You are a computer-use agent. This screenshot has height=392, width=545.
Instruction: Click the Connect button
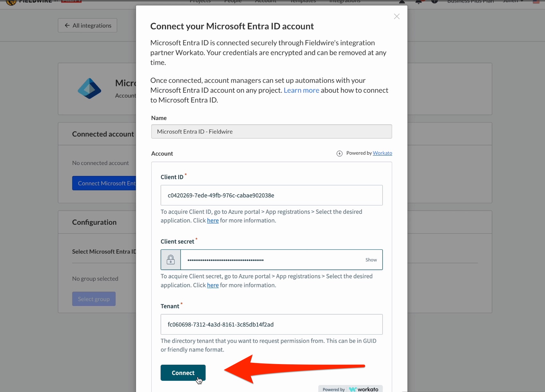pos(183,373)
